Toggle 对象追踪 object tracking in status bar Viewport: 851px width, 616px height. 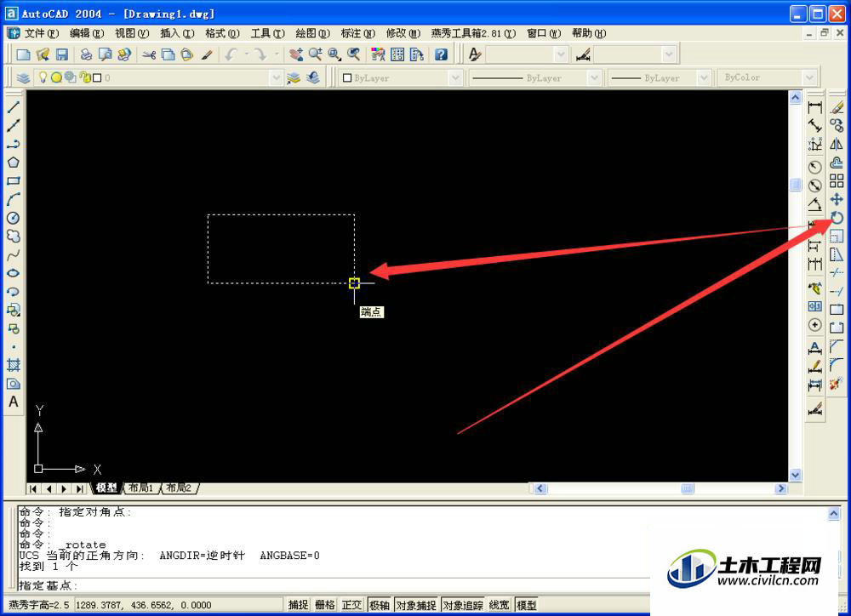click(x=463, y=605)
